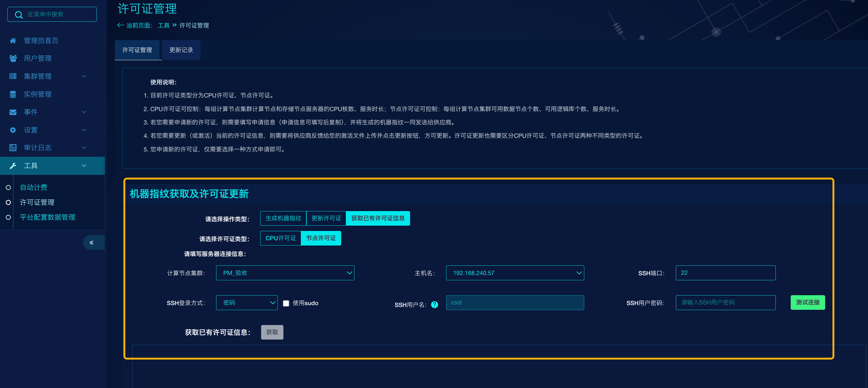Collapse sidebar with double-chevron icon
This screenshot has height=388, width=868.
point(91,242)
